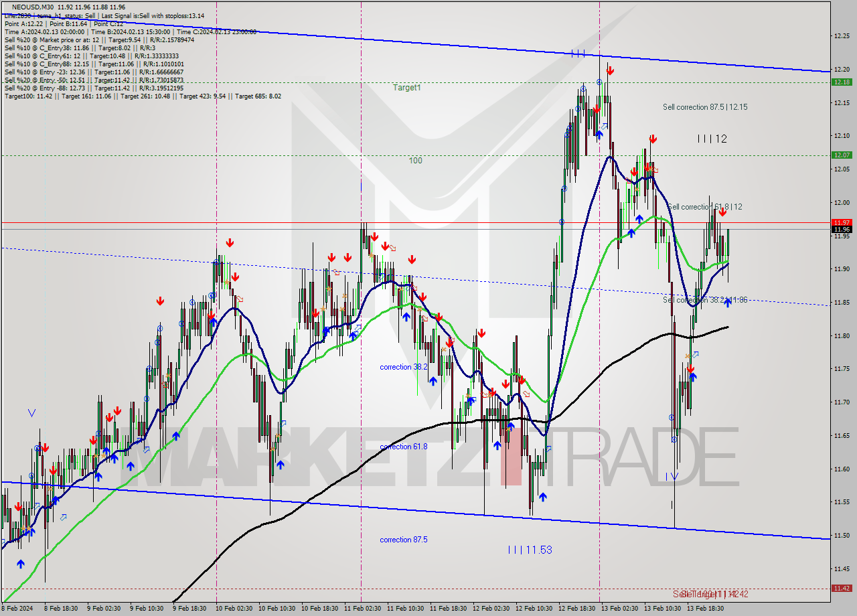The height and width of the screenshot is (616, 857).
Task: Click the 12.20 price axis value
Action: pos(842,69)
